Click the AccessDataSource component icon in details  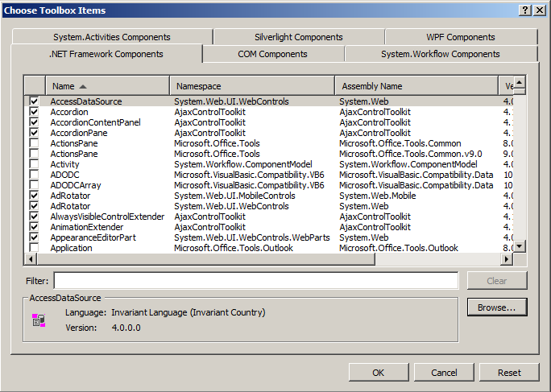coord(39,320)
